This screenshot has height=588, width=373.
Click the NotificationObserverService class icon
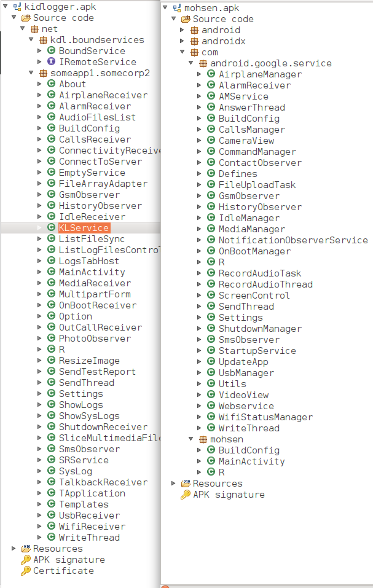pyautogui.click(x=211, y=240)
